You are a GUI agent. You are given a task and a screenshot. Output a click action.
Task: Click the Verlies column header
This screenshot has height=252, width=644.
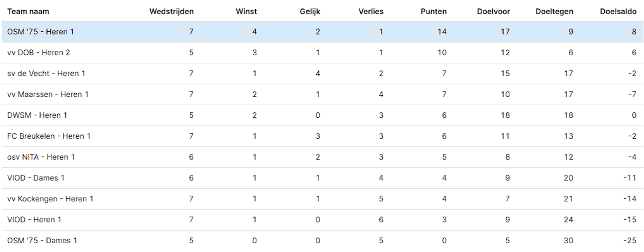pos(371,11)
